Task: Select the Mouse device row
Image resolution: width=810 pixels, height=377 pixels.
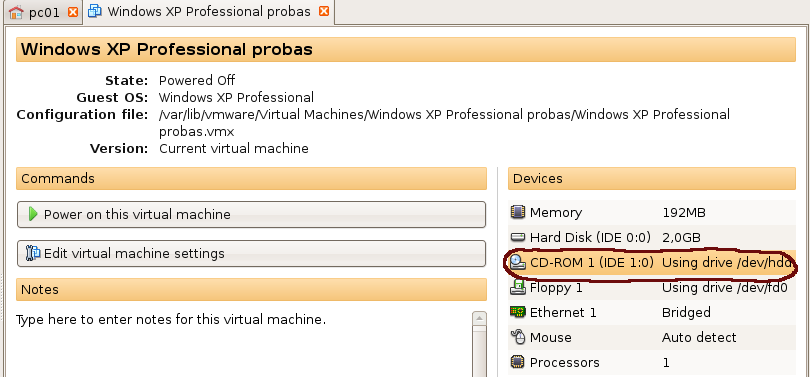Action: (x=652, y=337)
